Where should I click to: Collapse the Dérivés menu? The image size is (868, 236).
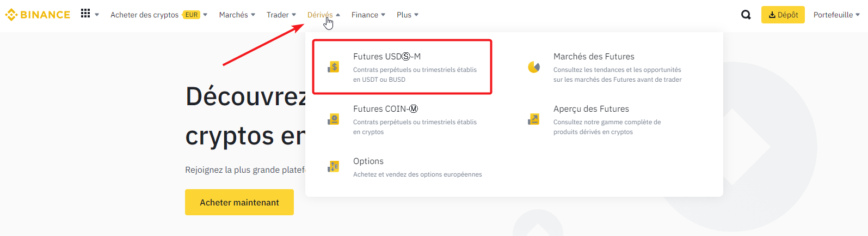[x=323, y=15]
